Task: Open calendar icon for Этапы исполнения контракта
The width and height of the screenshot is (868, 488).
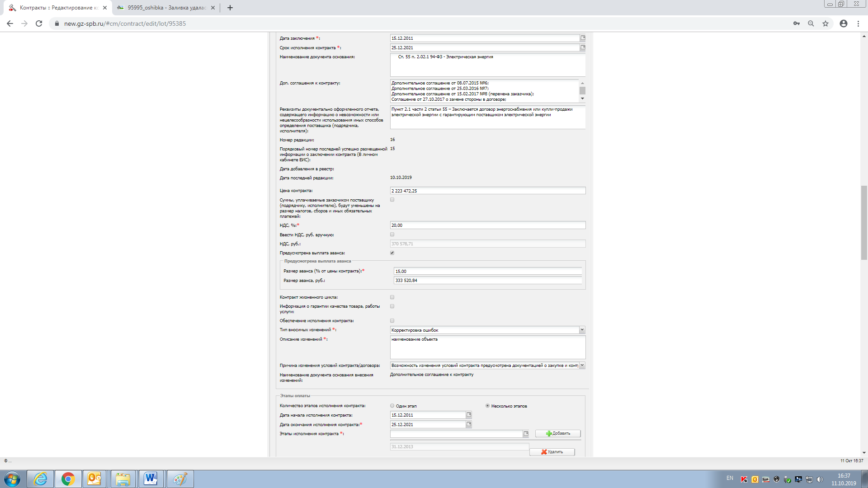Action: [x=526, y=434]
